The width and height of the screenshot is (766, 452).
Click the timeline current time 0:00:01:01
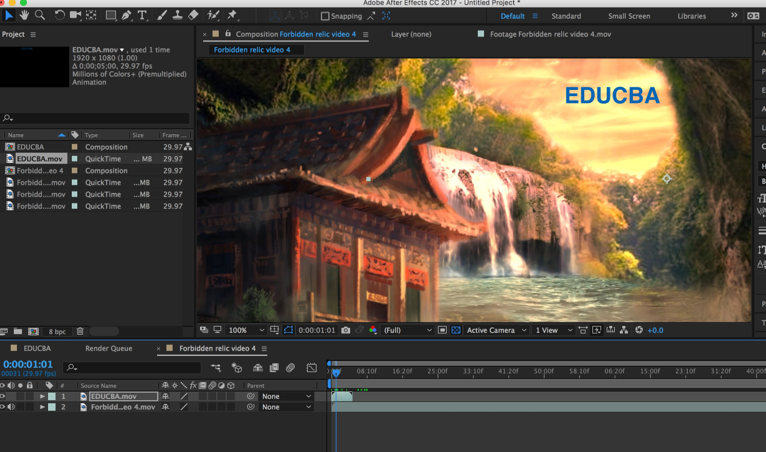(28, 364)
